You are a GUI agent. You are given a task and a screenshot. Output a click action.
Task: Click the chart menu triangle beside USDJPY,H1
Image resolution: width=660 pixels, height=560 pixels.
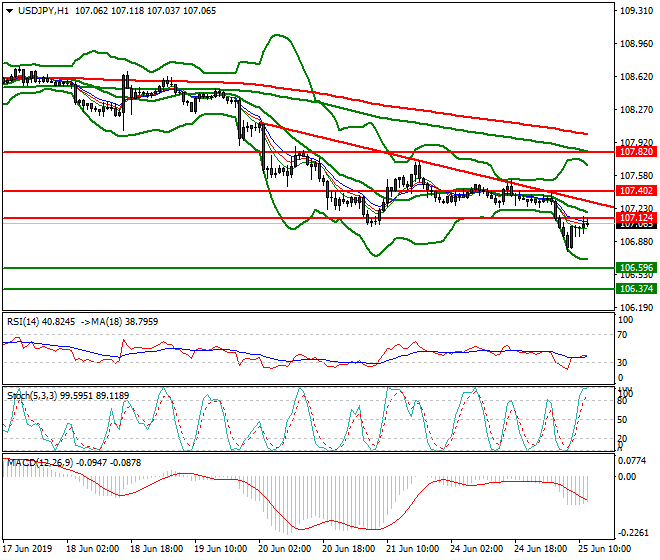(10, 11)
